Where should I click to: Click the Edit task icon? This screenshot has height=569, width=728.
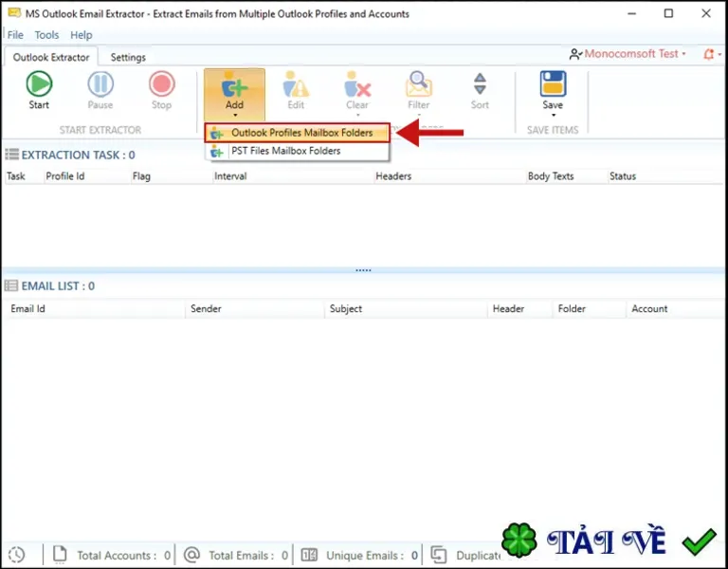click(x=296, y=84)
